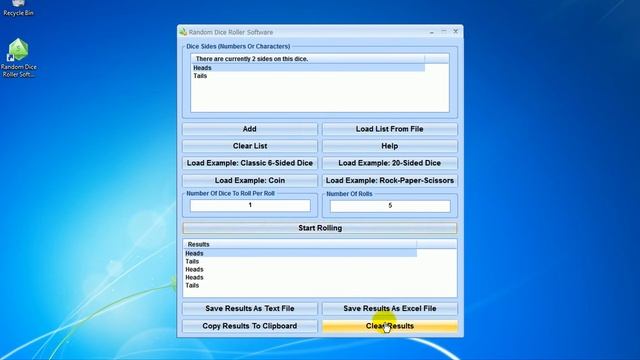Click the Clear Results button
Image resolution: width=640 pixels, height=360 pixels.
tap(389, 326)
